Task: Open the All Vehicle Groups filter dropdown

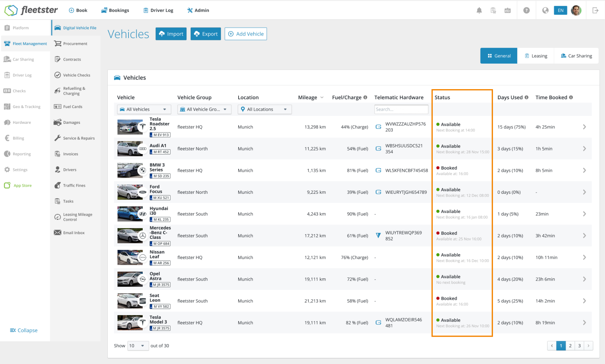Action: point(204,109)
